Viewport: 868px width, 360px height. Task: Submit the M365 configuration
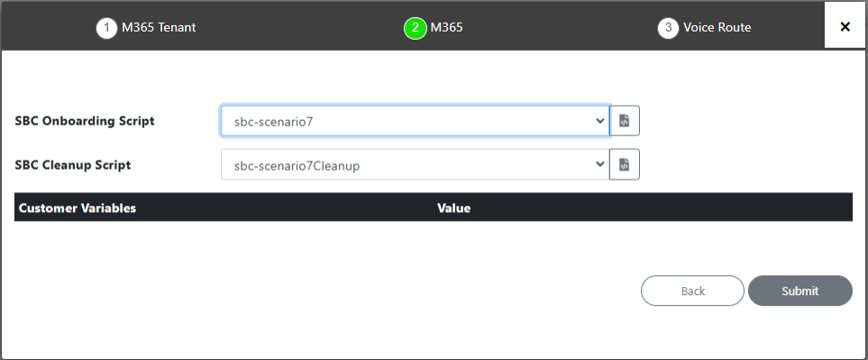coord(799,291)
